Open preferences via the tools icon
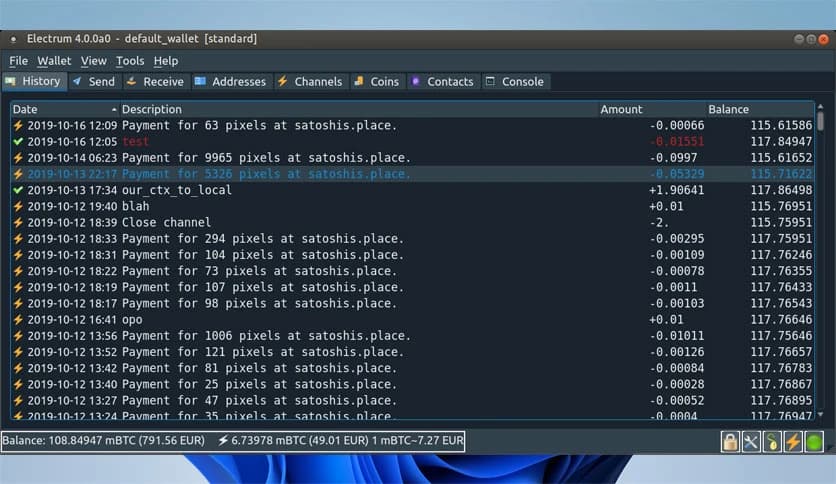 pyautogui.click(x=751, y=442)
